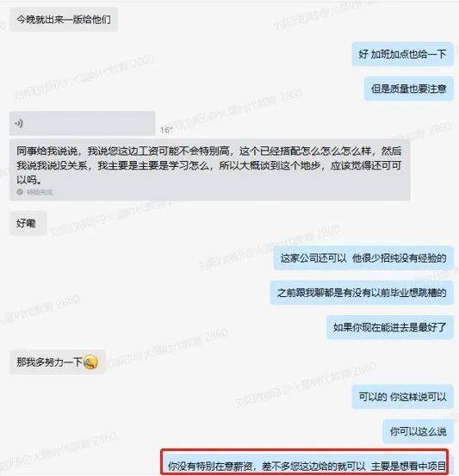Screen dimensions: 459x476
Task: Select the reply '好 加班加点也给一下'
Action: 402,54
